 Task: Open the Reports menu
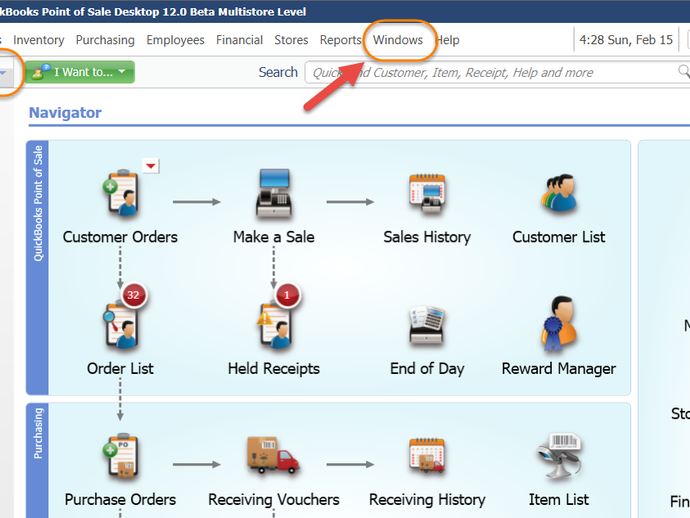(341, 40)
